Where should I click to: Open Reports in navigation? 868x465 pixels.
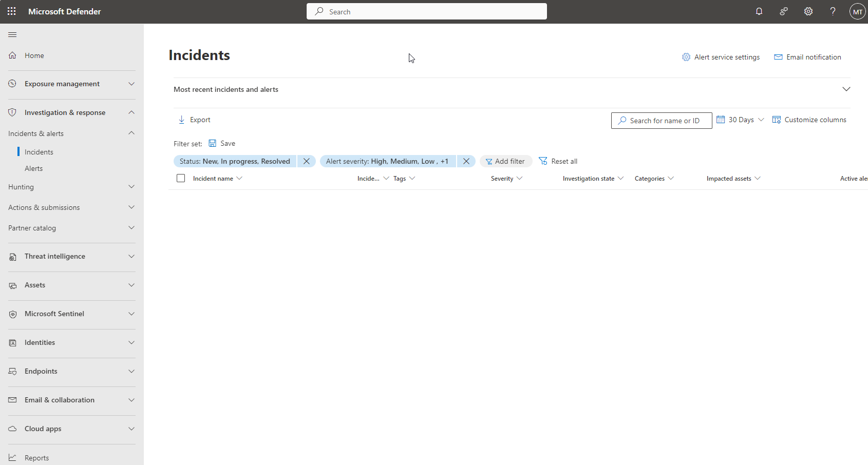click(37, 458)
